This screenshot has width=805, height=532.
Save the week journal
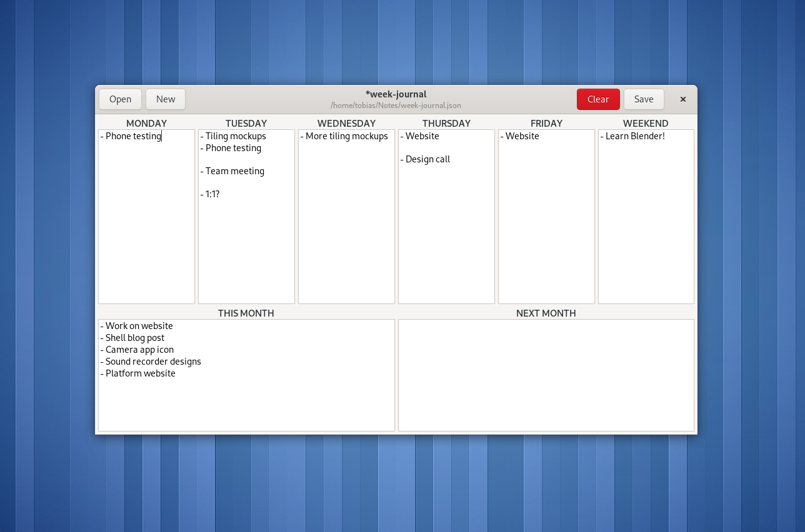[644, 99]
